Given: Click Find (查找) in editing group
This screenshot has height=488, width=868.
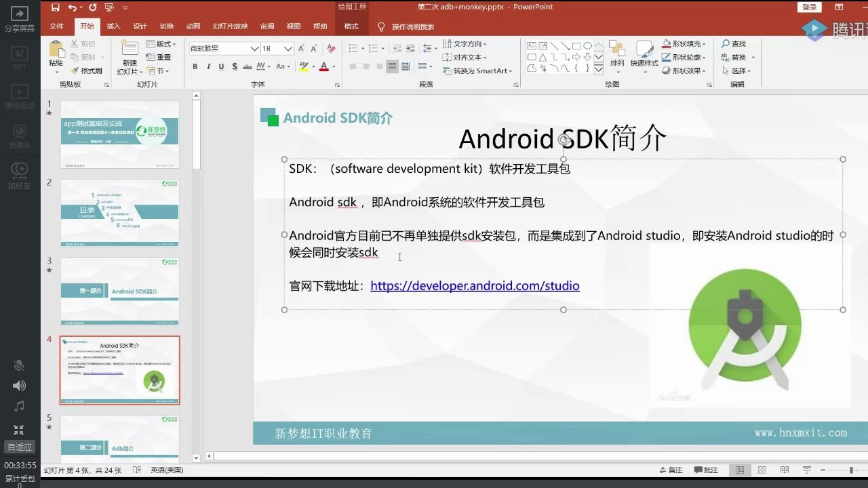Looking at the screenshot, I should point(734,44).
